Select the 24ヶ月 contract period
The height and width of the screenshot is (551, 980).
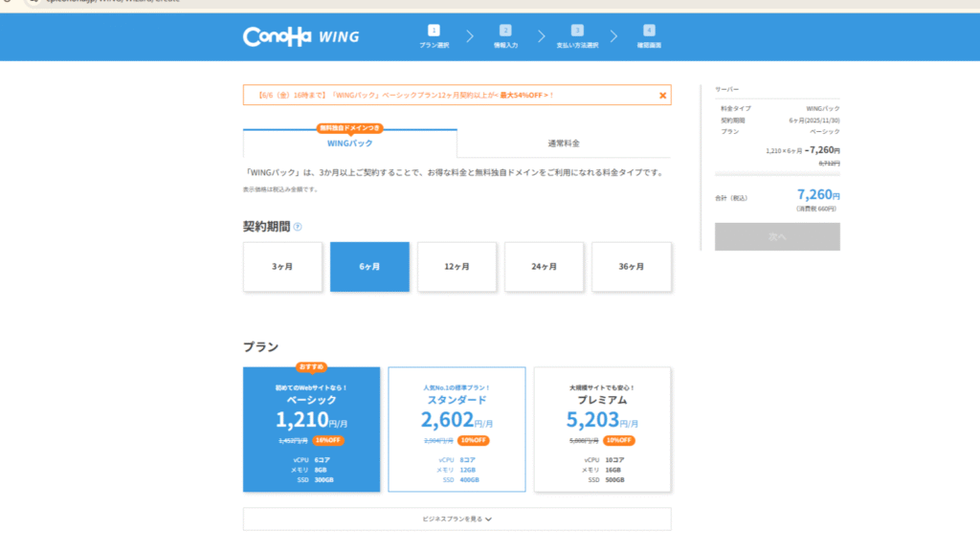tap(544, 267)
